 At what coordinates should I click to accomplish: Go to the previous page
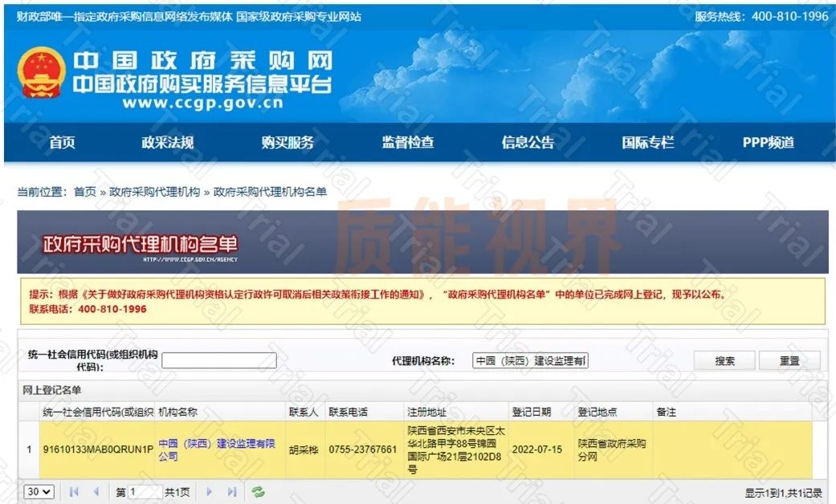pyautogui.click(x=97, y=492)
